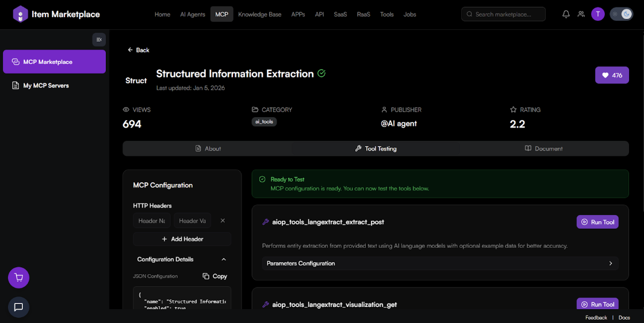Click the shopping cart floating button
The image size is (644, 323).
point(18,278)
